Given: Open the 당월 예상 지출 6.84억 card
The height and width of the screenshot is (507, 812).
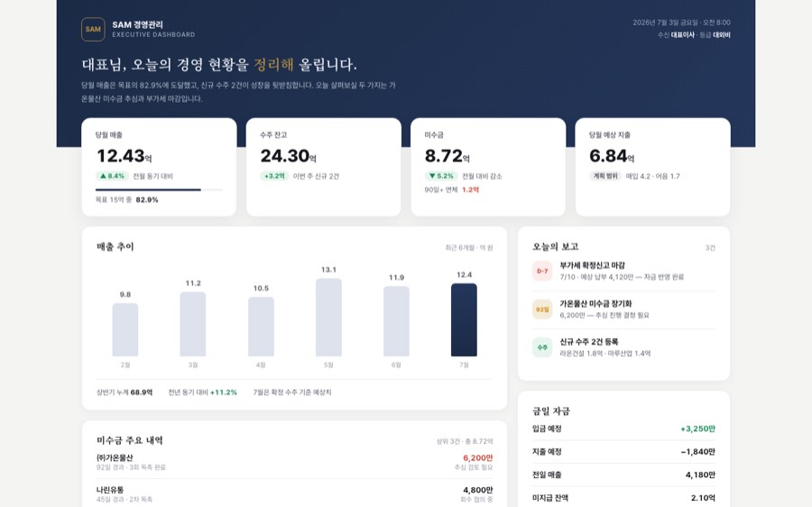Looking at the screenshot, I should [653, 167].
